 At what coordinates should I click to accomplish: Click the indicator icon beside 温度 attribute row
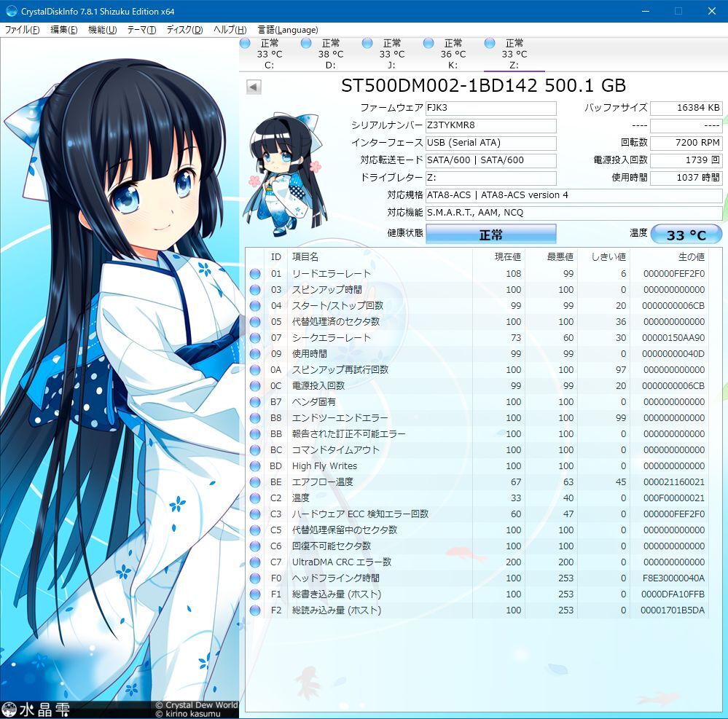click(x=256, y=498)
